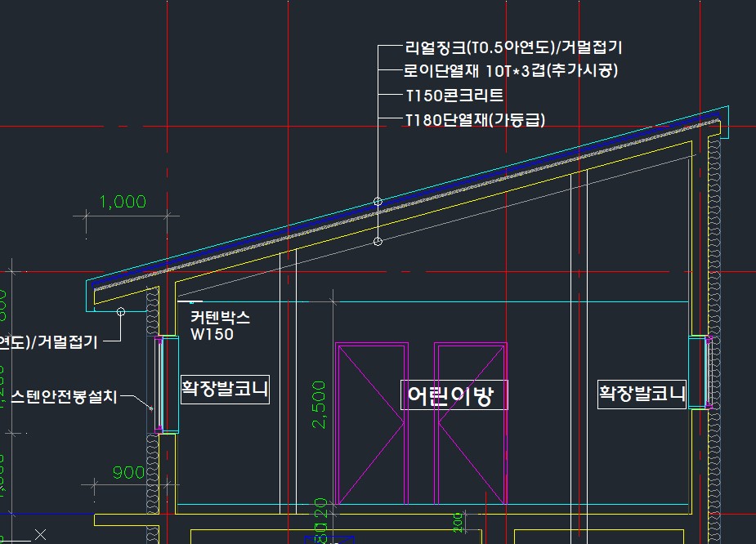
Task: Click the 커텐박스 W150 label
Action: point(220,326)
